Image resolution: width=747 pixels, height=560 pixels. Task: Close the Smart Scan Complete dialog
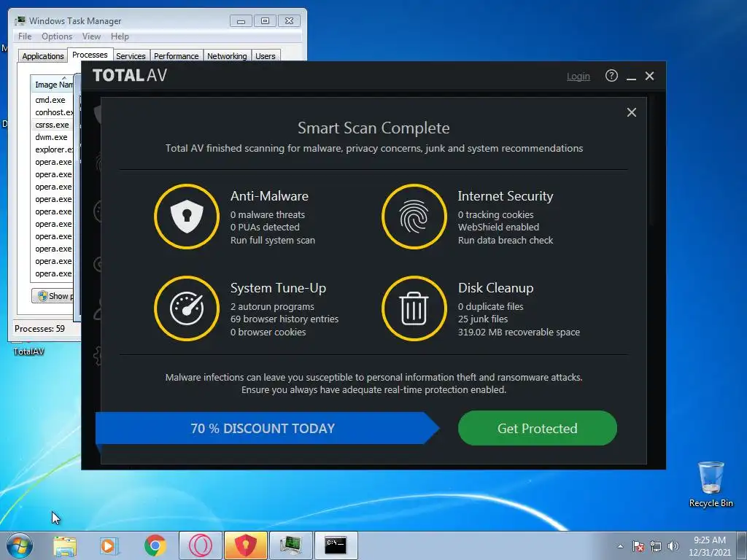632,112
